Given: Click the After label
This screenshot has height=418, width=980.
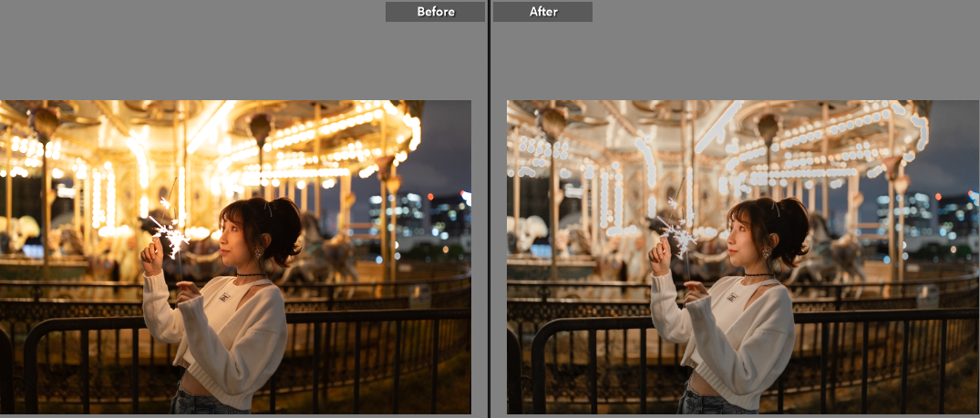Looking at the screenshot, I should [543, 12].
